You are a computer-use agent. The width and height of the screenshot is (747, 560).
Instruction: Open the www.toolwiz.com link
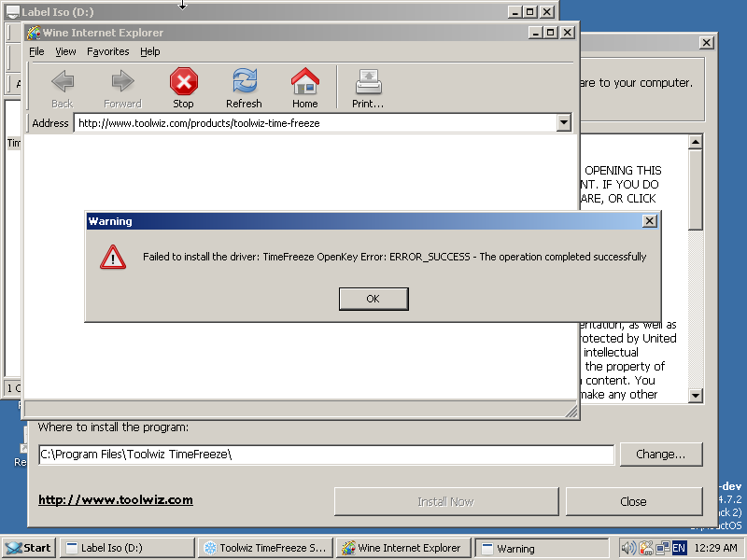point(116,500)
